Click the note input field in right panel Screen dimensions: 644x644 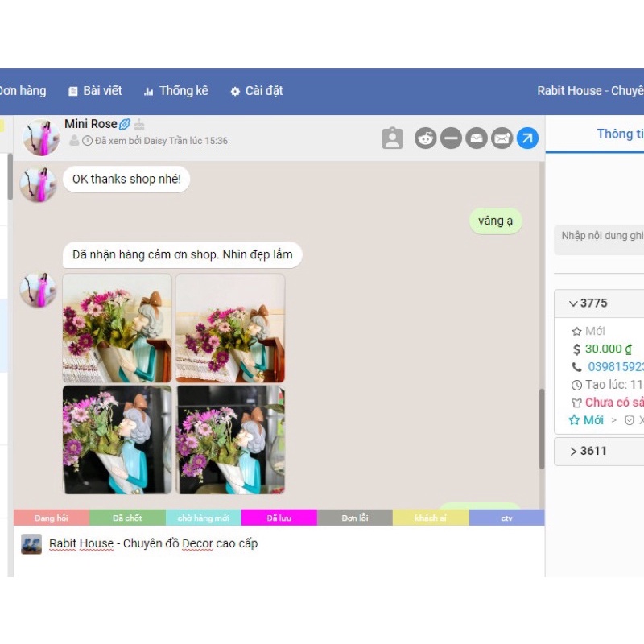pos(602,236)
